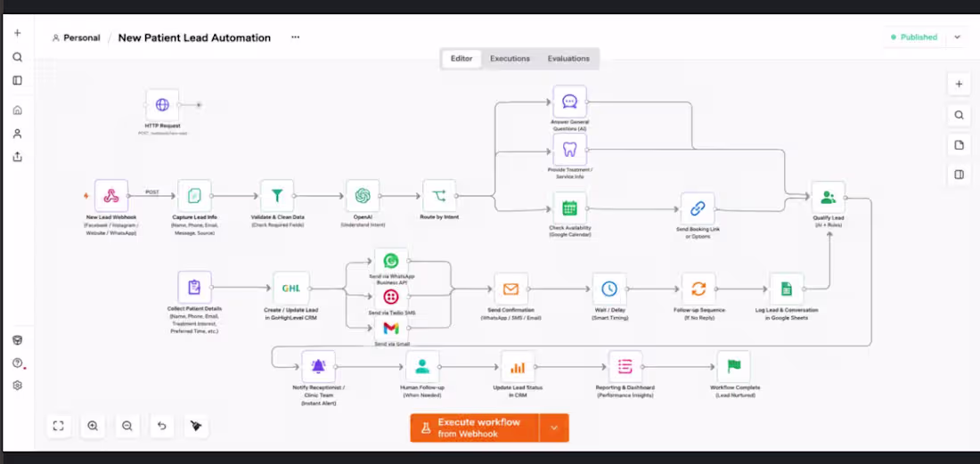Select the Wait / Delay clock node
The width and height of the screenshot is (980, 464).
point(609,289)
